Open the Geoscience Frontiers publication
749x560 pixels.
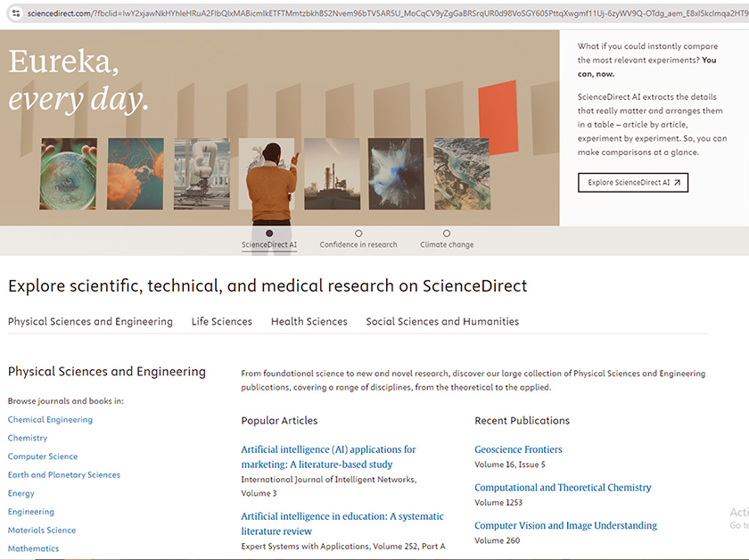tap(518, 449)
